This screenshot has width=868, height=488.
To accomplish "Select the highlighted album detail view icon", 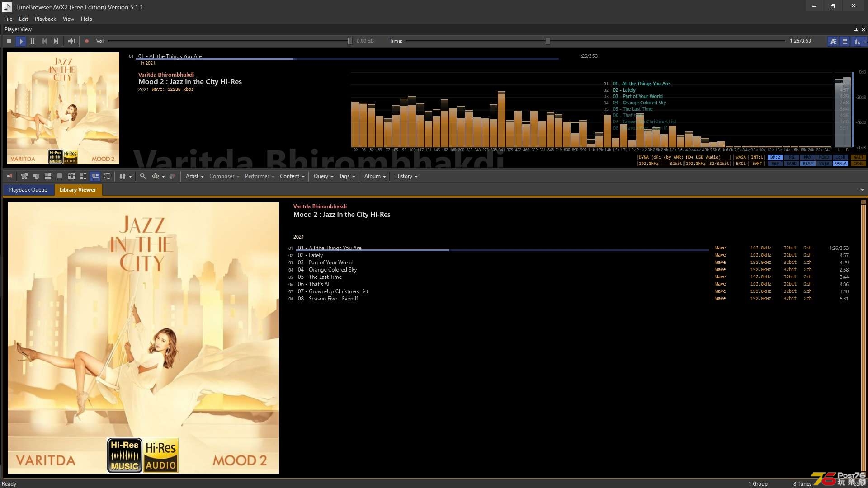I will pos(95,176).
